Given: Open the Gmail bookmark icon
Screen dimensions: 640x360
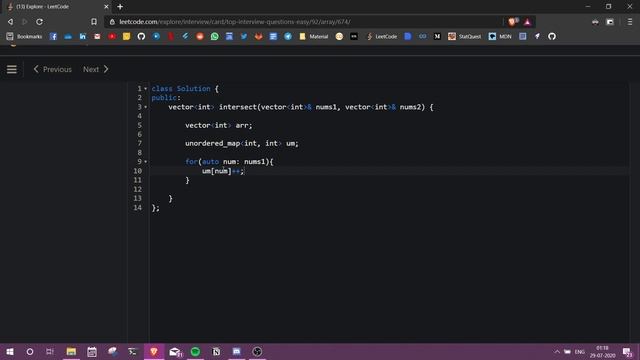Looking at the screenshot, I should point(97,36).
